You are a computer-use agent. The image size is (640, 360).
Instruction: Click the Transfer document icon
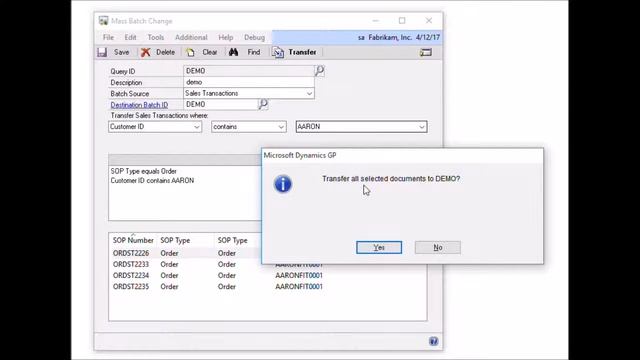tap(278, 52)
